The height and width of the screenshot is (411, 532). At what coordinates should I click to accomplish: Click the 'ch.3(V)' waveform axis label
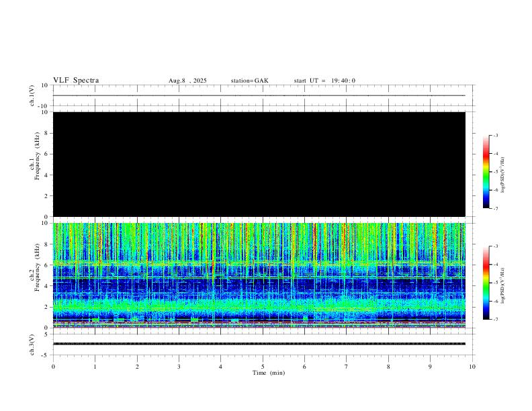(32, 345)
